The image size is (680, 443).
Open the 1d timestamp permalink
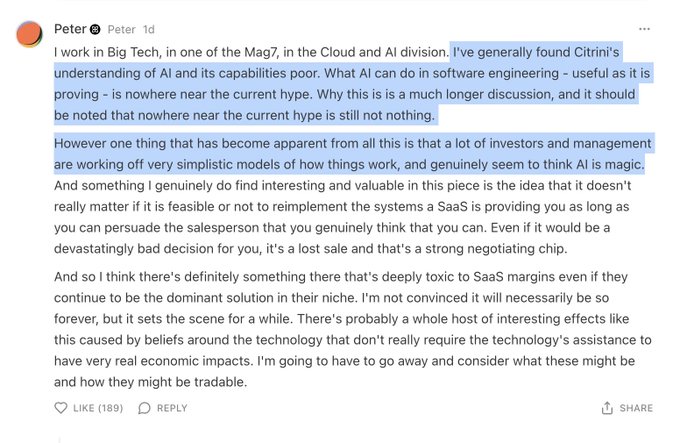pos(147,30)
